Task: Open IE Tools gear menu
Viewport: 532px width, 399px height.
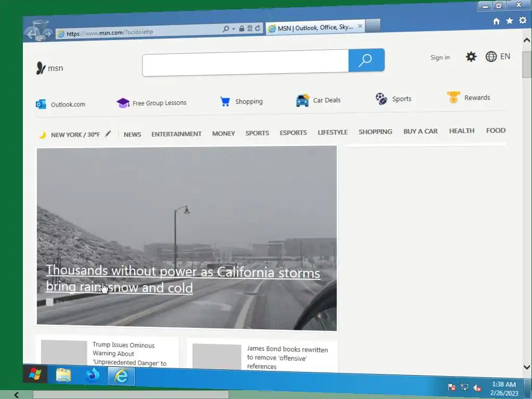Action: [x=523, y=21]
